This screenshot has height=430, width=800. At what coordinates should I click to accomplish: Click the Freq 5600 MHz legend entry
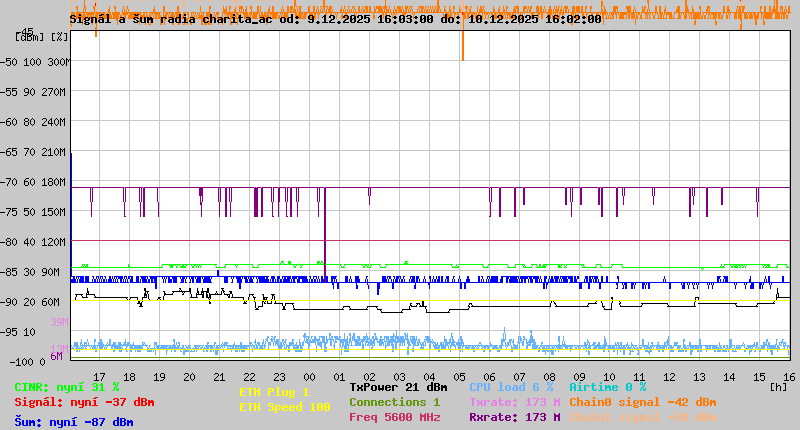pos(394,417)
